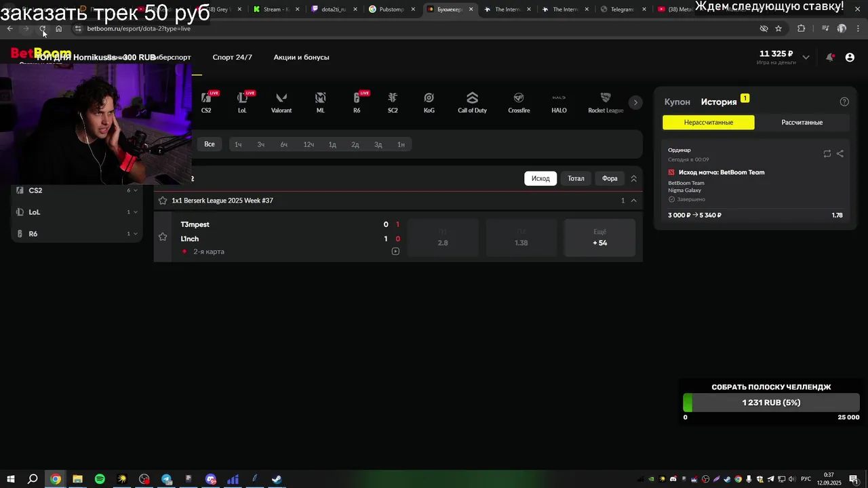Open Спорт 24/7 menu item
The image size is (868, 488).
click(232, 58)
